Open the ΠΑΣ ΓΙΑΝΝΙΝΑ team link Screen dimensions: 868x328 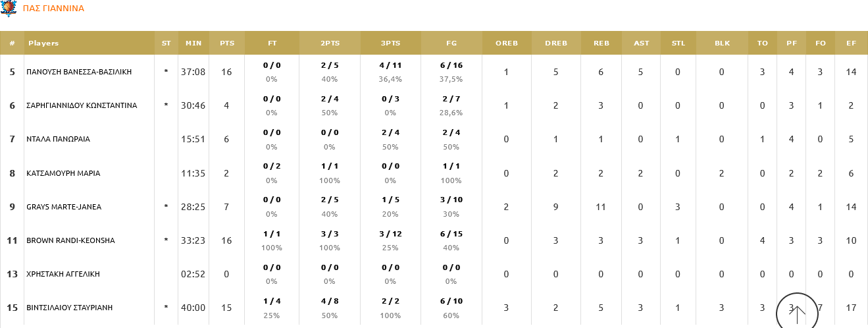53,9
